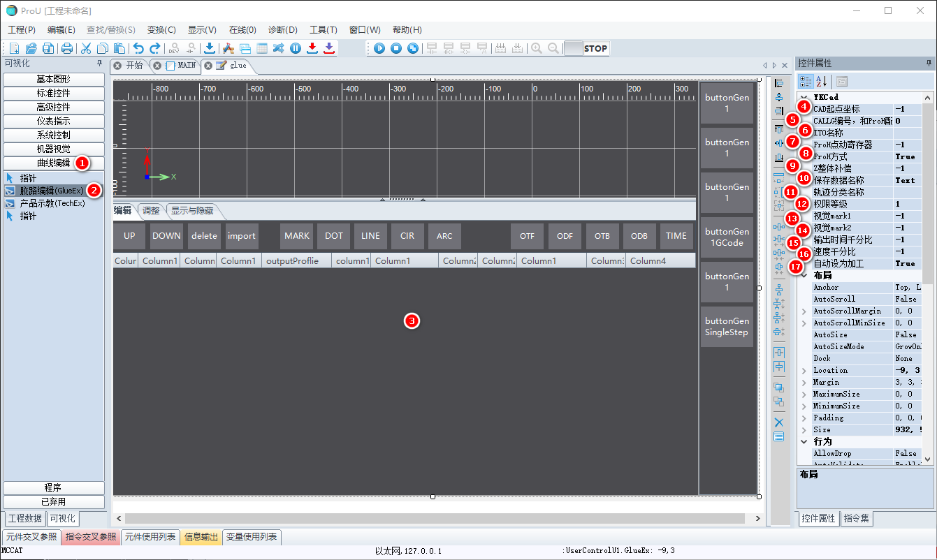Expand the MaximumSize property
937x560 pixels.
point(804,394)
